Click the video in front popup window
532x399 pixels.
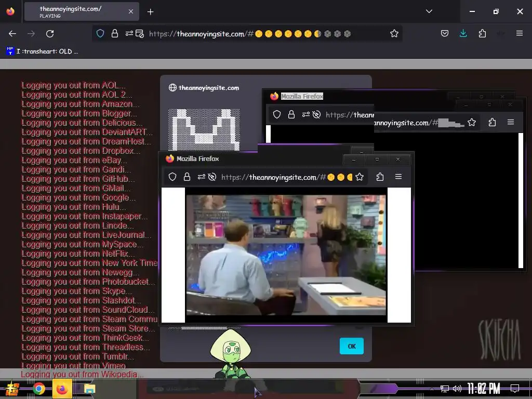[286, 255]
